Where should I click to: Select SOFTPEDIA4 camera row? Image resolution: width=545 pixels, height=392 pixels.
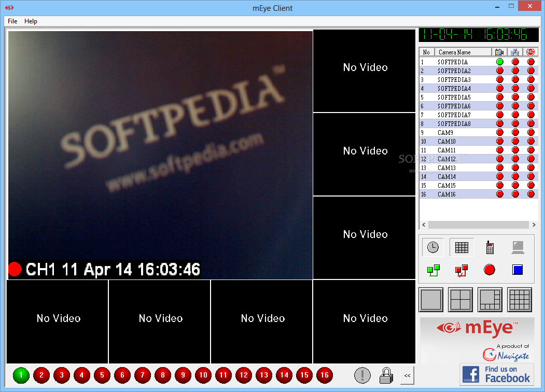coord(479,88)
